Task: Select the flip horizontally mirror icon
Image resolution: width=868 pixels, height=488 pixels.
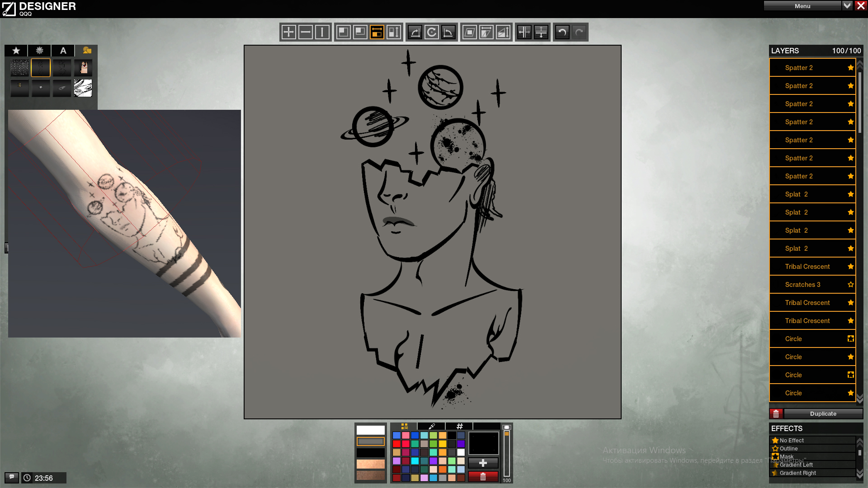Action: click(524, 32)
